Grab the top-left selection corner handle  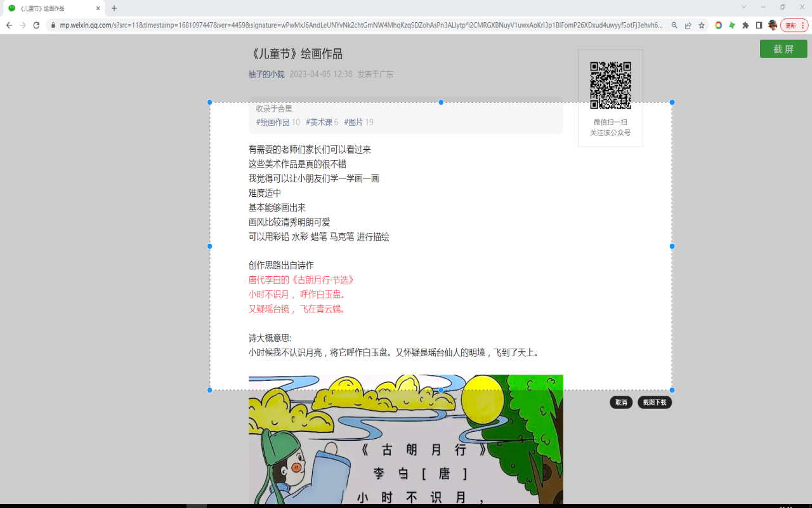point(210,102)
